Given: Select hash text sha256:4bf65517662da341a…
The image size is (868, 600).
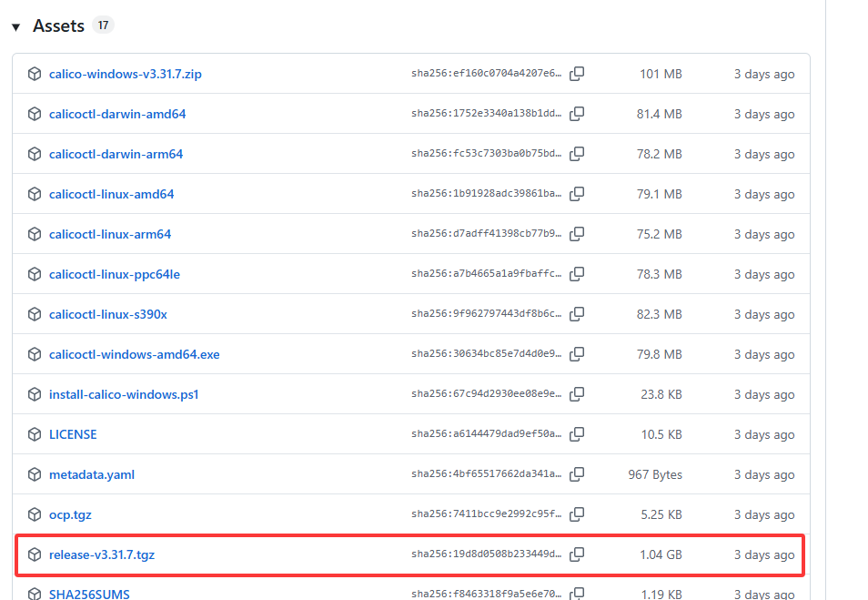Looking at the screenshot, I should [x=486, y=473].
